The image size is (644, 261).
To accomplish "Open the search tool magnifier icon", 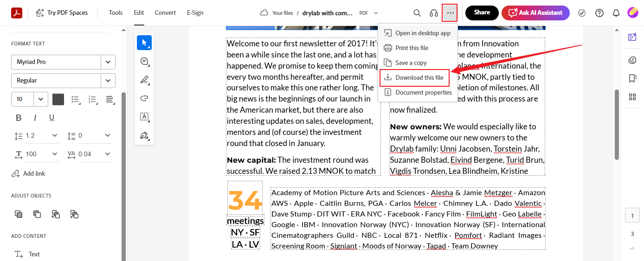I will [417, 13].
